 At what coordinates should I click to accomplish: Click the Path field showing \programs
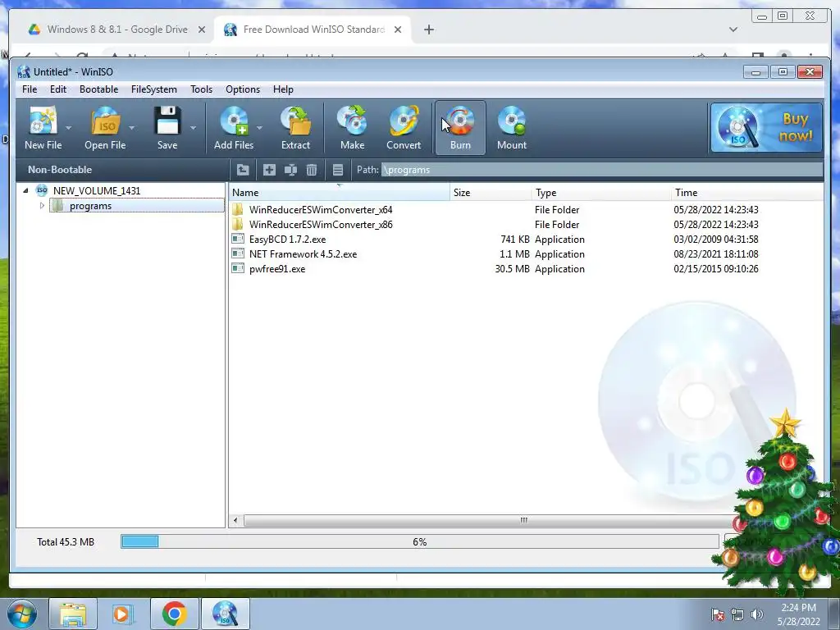click(x=602, y=170)
